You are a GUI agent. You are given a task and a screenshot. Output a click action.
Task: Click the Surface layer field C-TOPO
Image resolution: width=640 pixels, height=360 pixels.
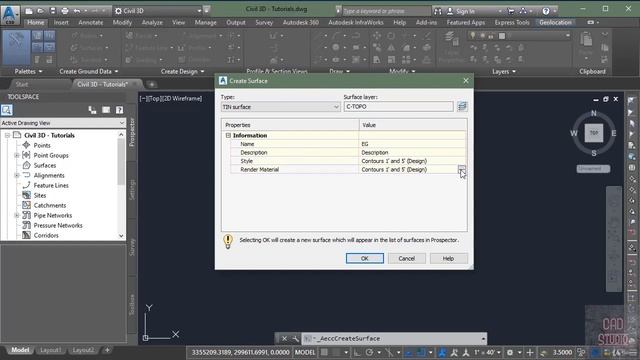point(398,107)
